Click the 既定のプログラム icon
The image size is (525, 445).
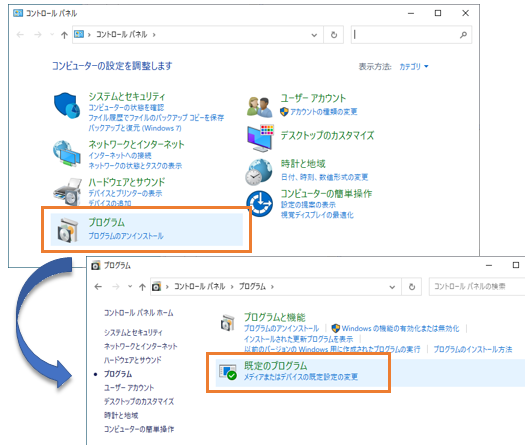coord(228,372)
